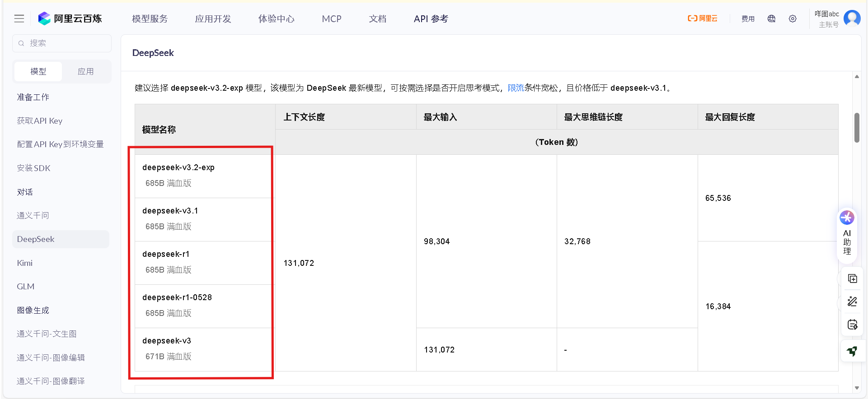Click the edit pencil floating icon
Screen dimensions: 868x399
pos(852,302)
